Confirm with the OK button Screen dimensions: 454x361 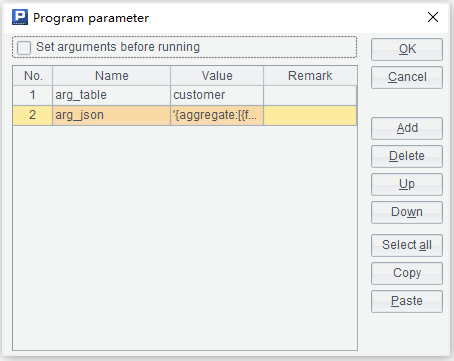click(x=407, y=49)
